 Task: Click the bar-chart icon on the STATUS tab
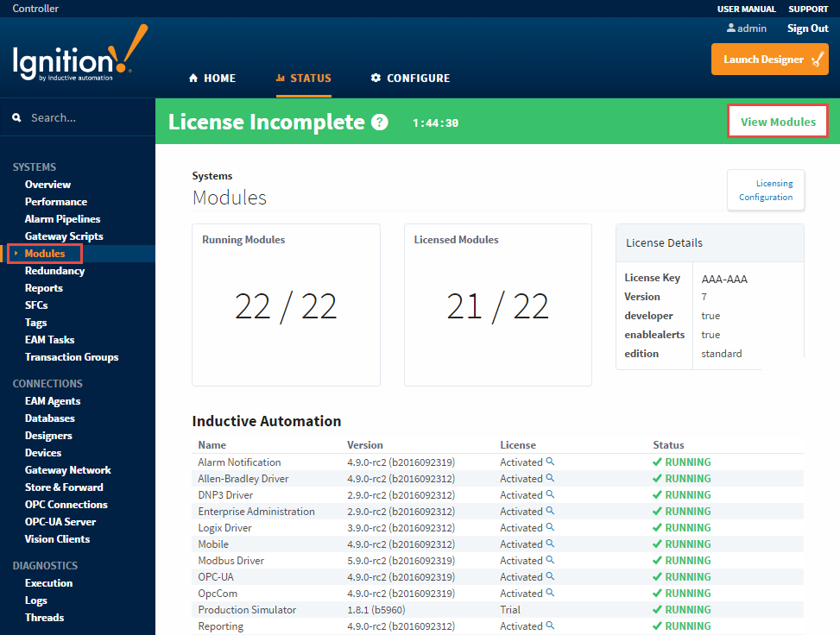tap(281, 78)
